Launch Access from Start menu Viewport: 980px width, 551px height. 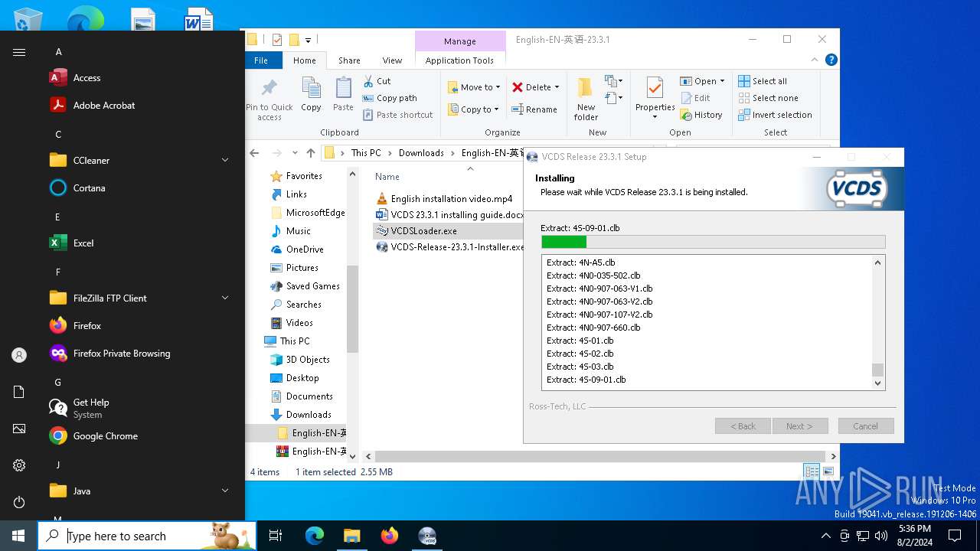(x=75, y=78)
